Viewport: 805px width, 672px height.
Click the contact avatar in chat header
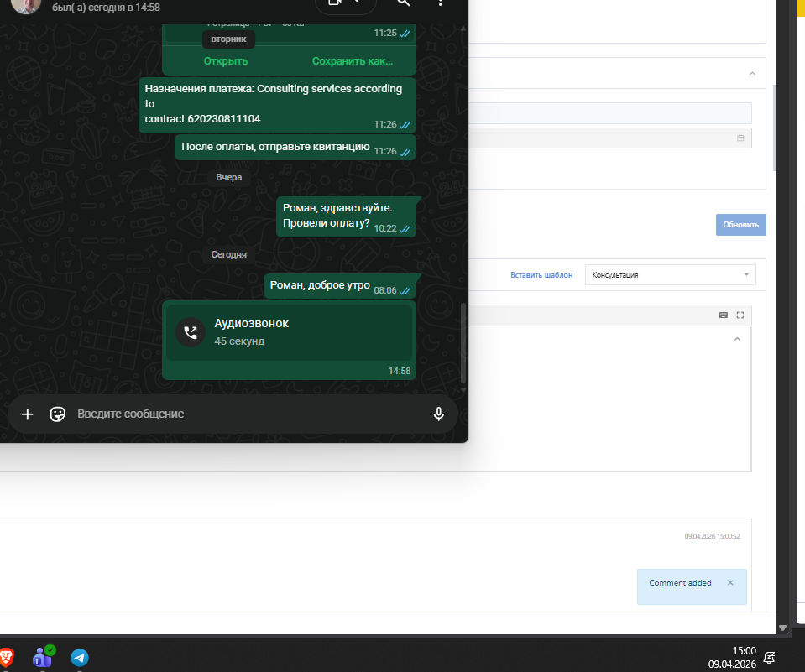pos(26,4)
